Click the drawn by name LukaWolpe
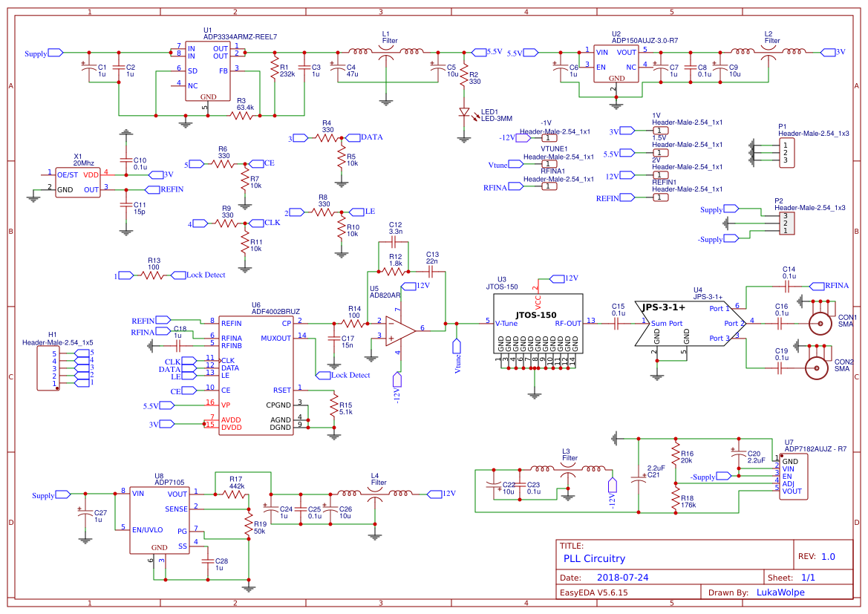 click(780, 592)
